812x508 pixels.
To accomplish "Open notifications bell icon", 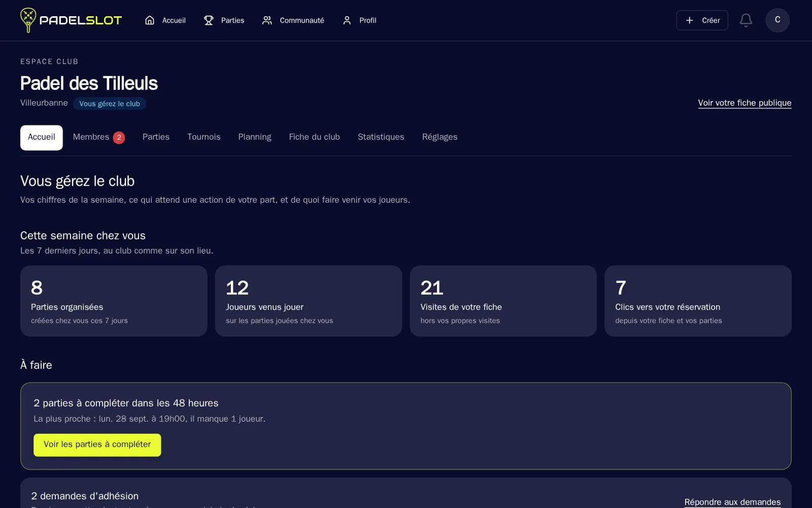I will pos(746,20).
